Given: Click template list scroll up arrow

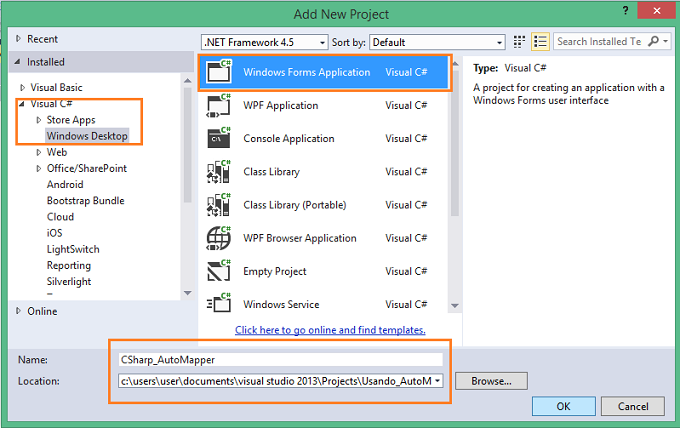Looking at the screenshot, I should click(455, 64).
